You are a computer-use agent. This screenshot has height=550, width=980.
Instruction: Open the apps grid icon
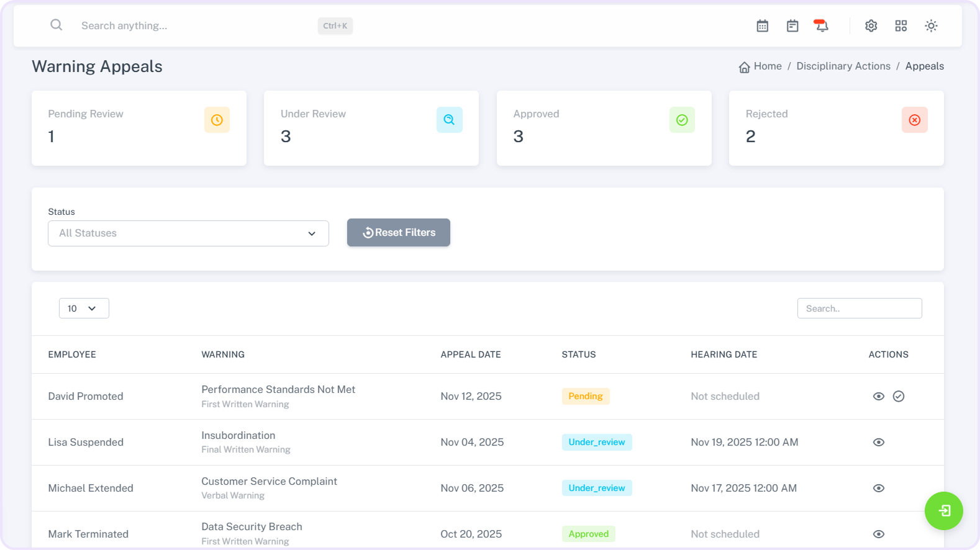point(901,25)
